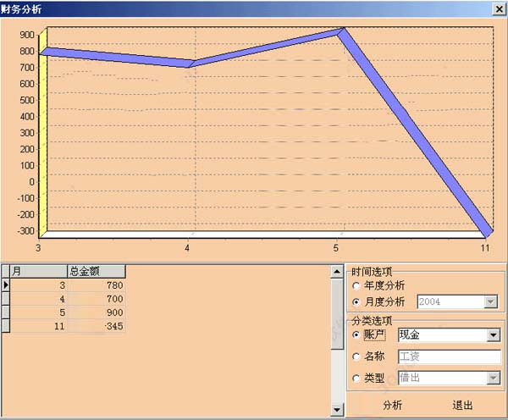Select the row header for month 4
Image resolution: width=508 pixels, height=420 pixels.
click(6, 299)
